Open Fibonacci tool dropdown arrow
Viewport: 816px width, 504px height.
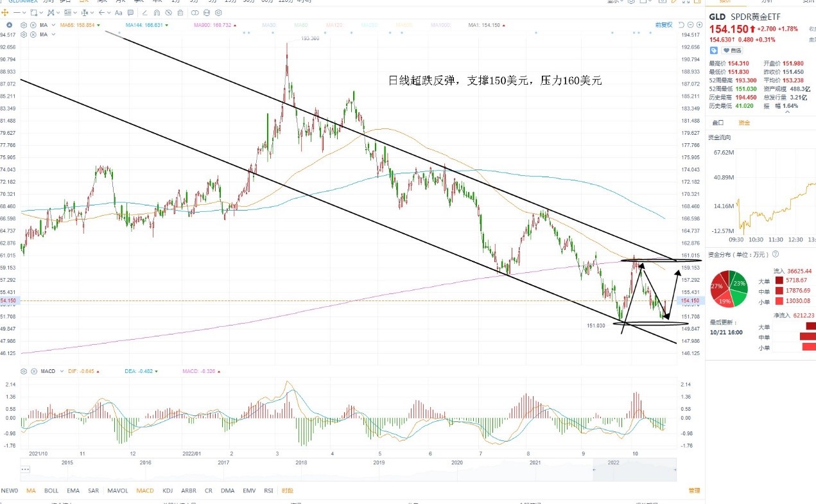75,13
